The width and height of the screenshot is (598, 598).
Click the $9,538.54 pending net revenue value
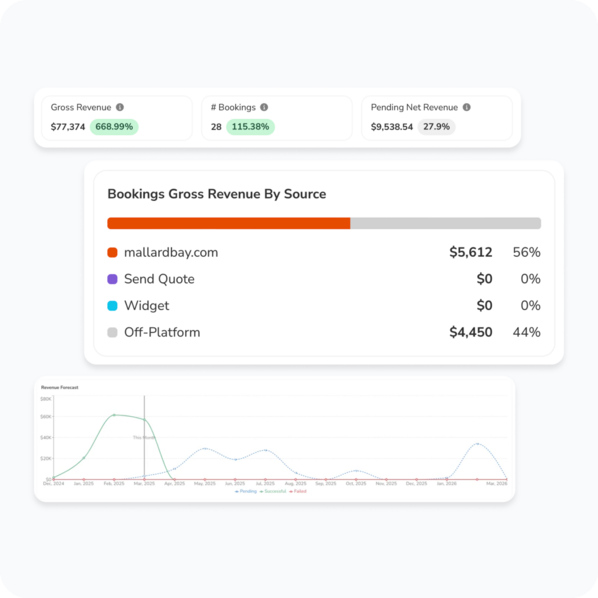pyautogui.click(x=392, y=127)
